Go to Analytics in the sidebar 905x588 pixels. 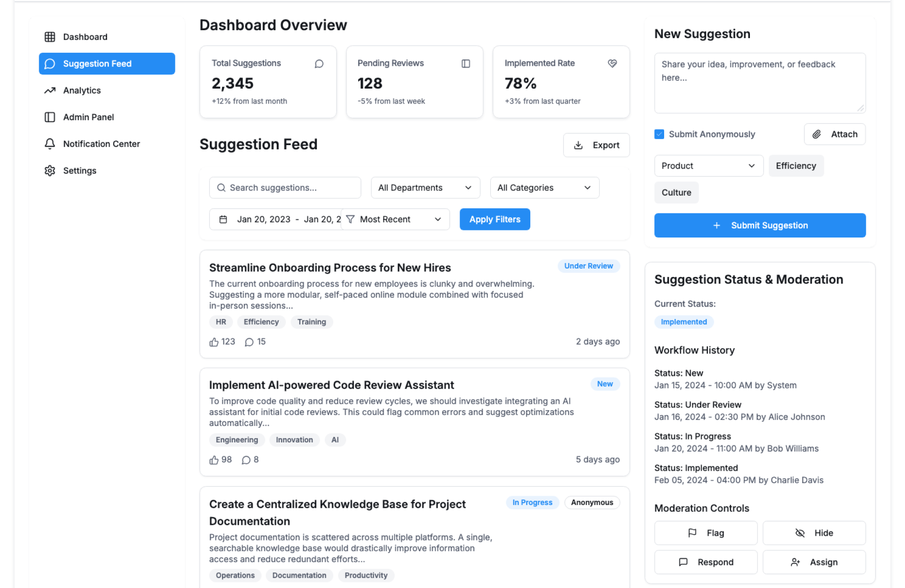click(x=82, y=90)
